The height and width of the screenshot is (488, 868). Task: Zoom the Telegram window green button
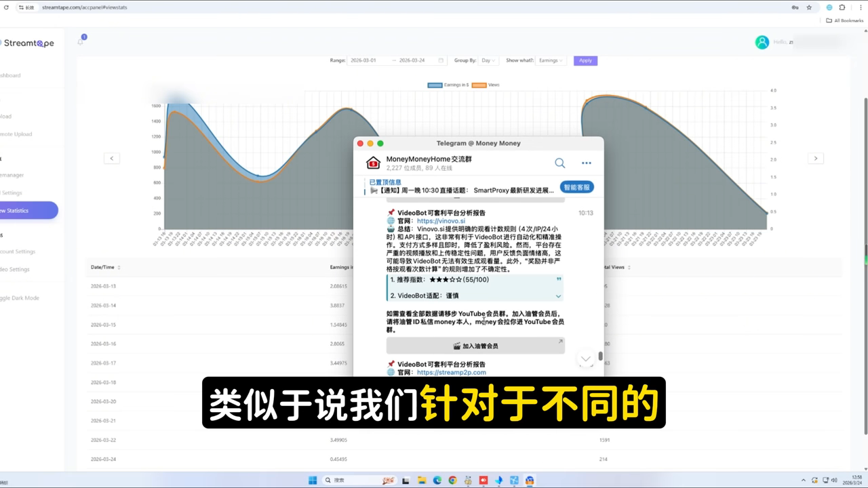pyautogui.click(x=380, y=143)
